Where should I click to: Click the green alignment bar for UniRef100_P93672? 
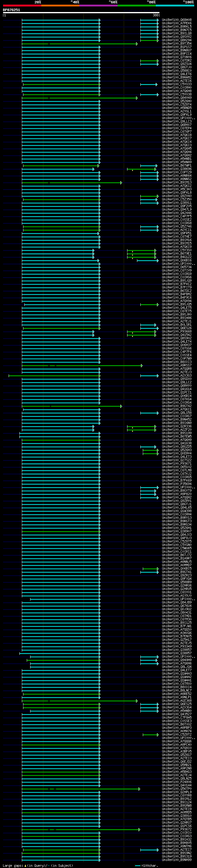point(81,830)
